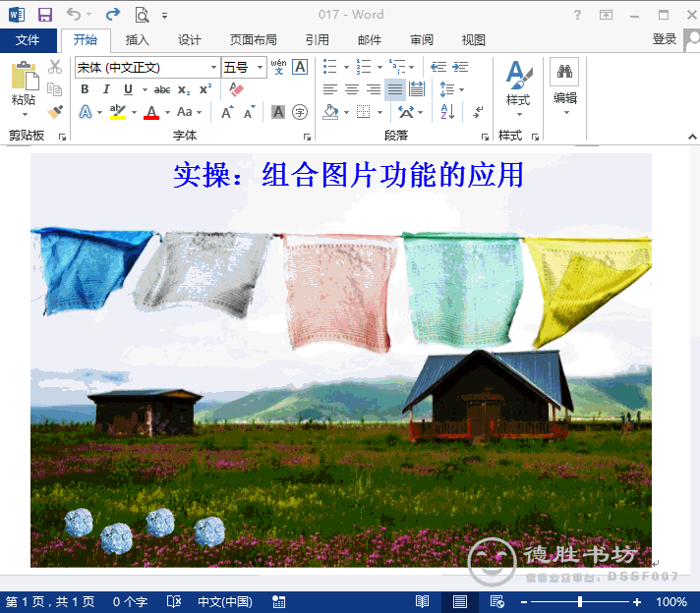Image resolution: width=700 pixels, height=613 pixels.
Task: Toggle subscript formatting
Action: (184, 89)
